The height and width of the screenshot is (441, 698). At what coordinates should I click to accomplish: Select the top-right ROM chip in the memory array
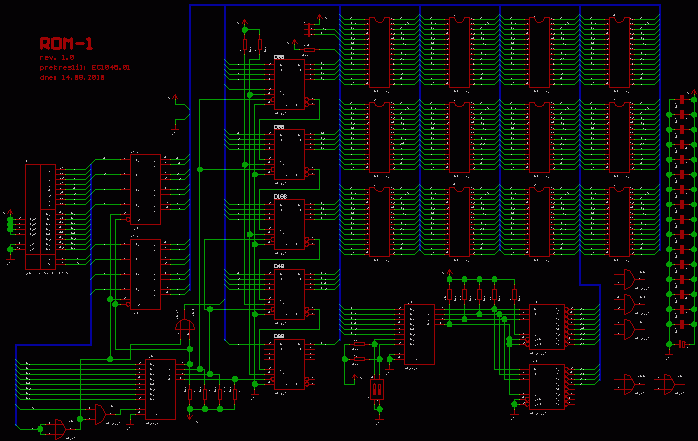coord(619,52)
